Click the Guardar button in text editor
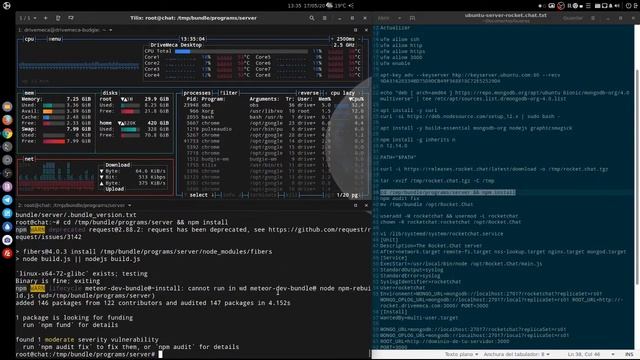Screen dimensions: 640x360 click(573, 18)
